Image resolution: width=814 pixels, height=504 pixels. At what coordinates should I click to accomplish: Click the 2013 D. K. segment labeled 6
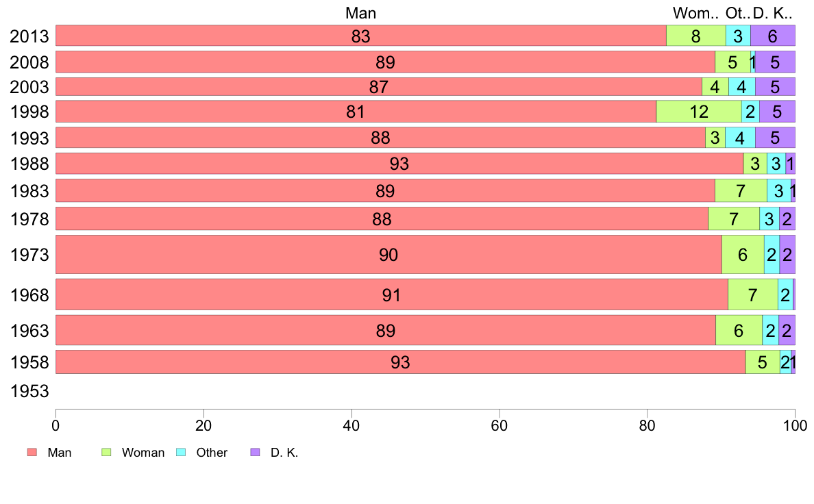coord(772,36)
